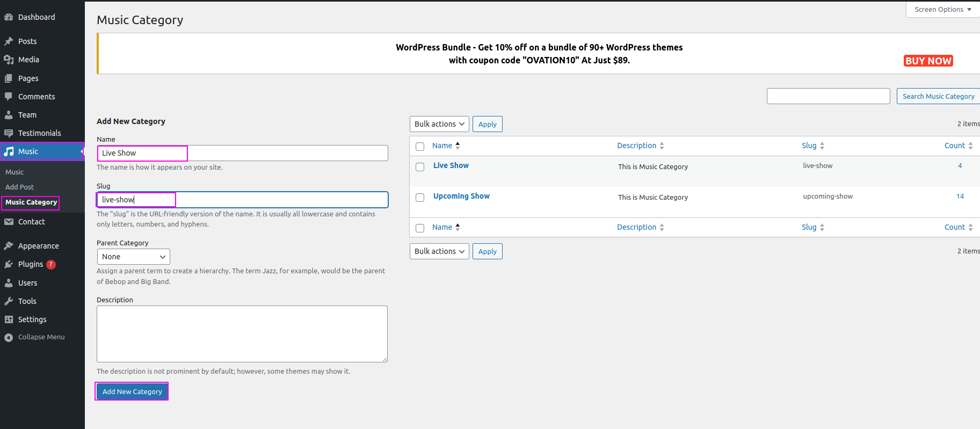This screenshot has height=429, width=980.
Task: Click the 'upcoming-show' slug text
Action: coord(827,196)
